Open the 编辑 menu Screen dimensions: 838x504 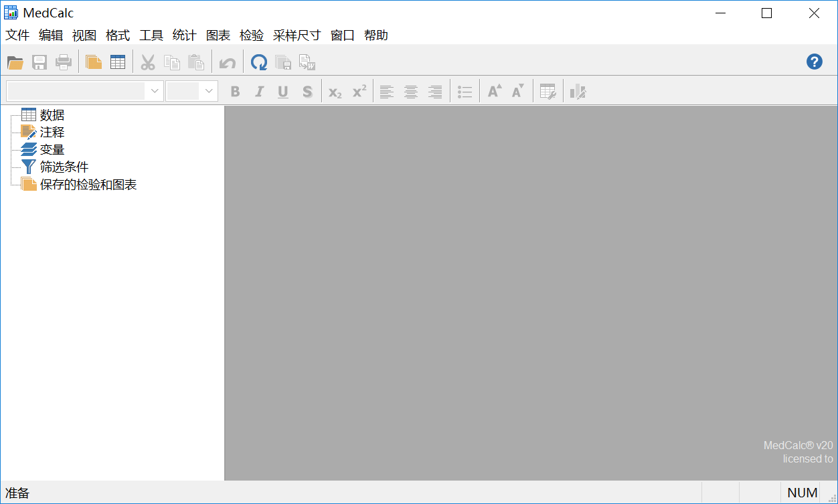(x=51, y=35)
